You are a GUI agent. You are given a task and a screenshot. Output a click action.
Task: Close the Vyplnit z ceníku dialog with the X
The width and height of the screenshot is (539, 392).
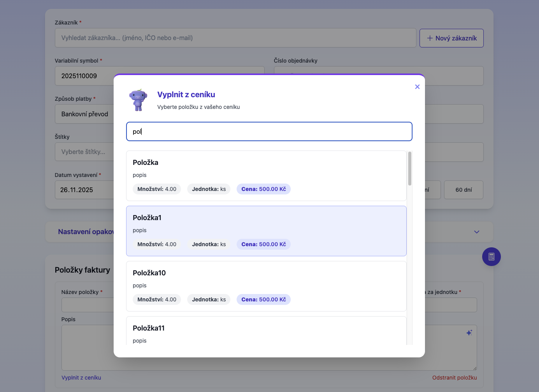[417, 87]
